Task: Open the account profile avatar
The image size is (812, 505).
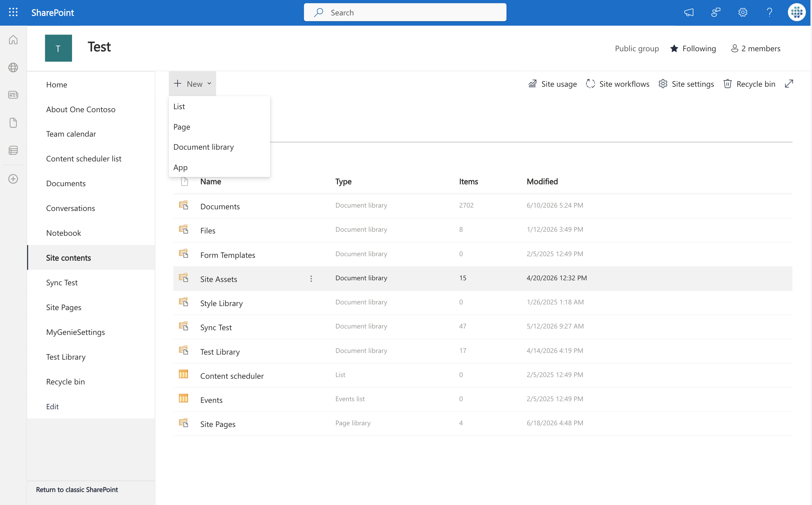Action: [796, 12]
